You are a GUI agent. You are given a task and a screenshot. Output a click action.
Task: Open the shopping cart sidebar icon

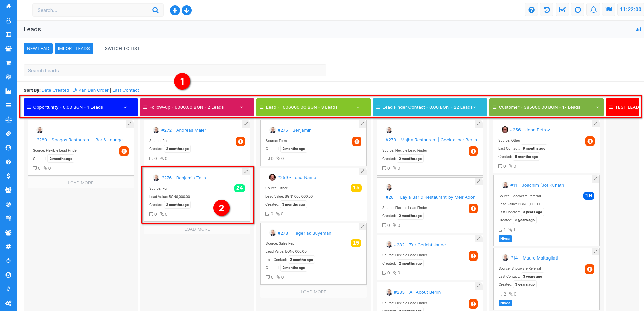8,63
